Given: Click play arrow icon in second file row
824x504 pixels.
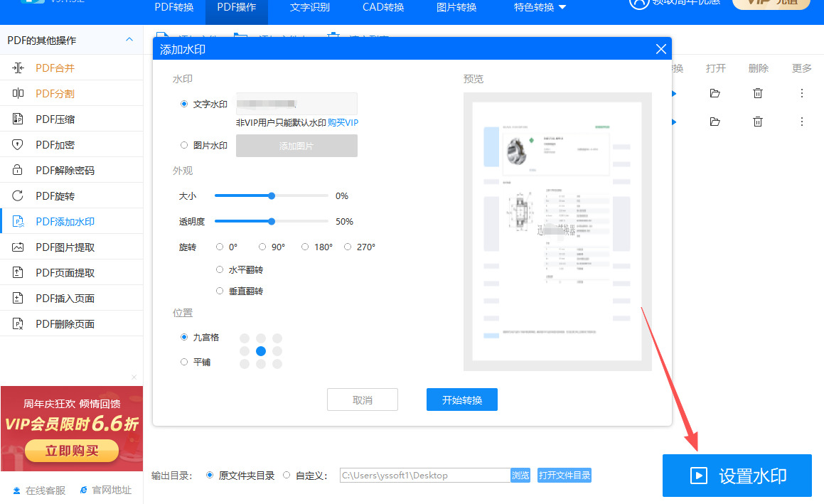Looking at the screenshot, I should (674, 122).
